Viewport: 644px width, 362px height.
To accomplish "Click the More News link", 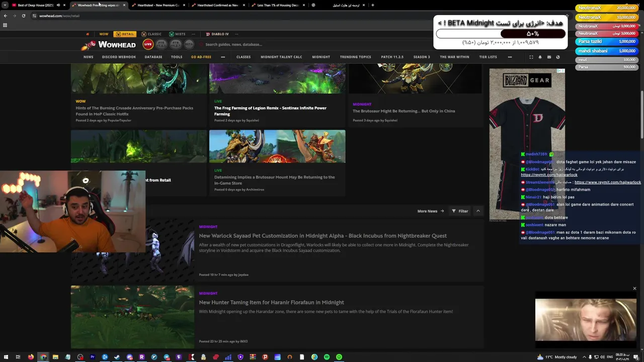I will pos(430,211).
